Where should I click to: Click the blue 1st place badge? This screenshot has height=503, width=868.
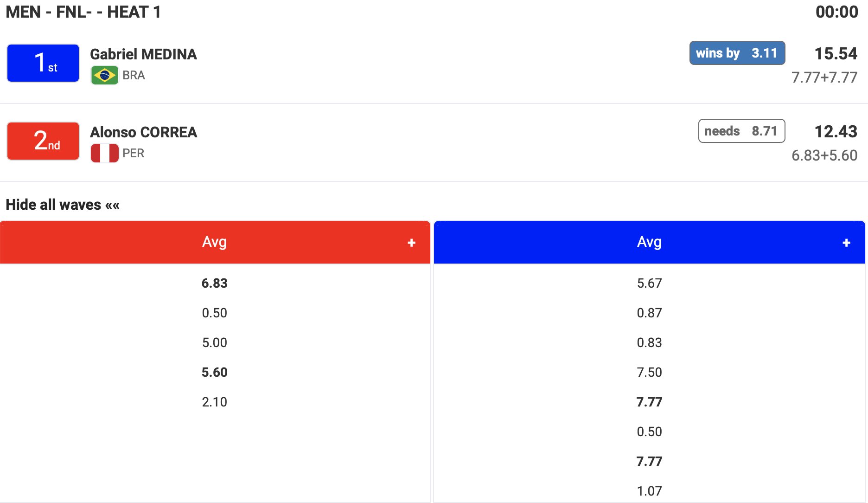pyautogui.click(x=43, y=63)
